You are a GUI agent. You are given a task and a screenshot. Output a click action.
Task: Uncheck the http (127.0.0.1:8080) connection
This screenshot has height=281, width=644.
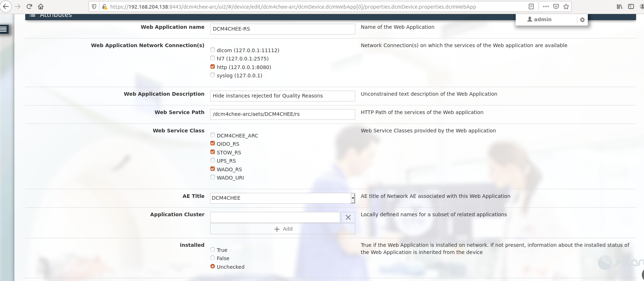point(213,67)
